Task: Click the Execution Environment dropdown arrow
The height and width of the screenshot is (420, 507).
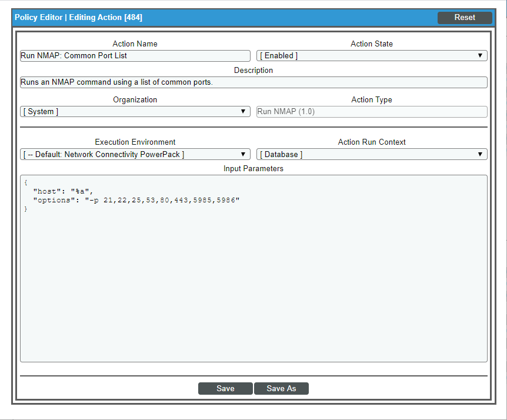Action: point(243,154)
